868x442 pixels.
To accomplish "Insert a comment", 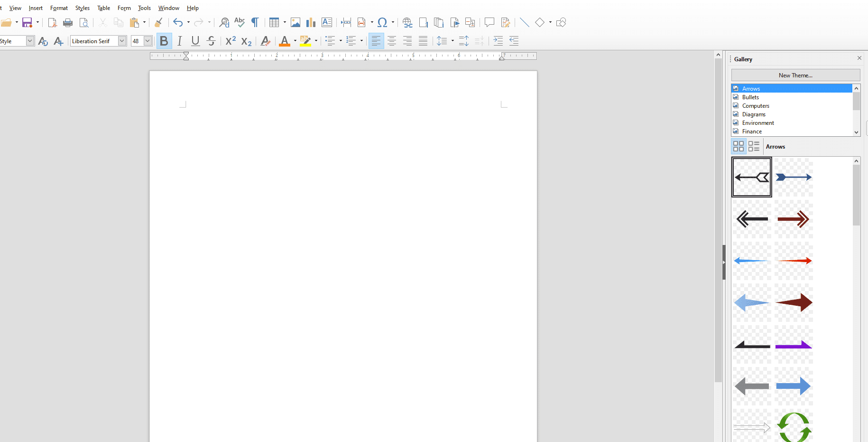I will (x=489, y=22).
